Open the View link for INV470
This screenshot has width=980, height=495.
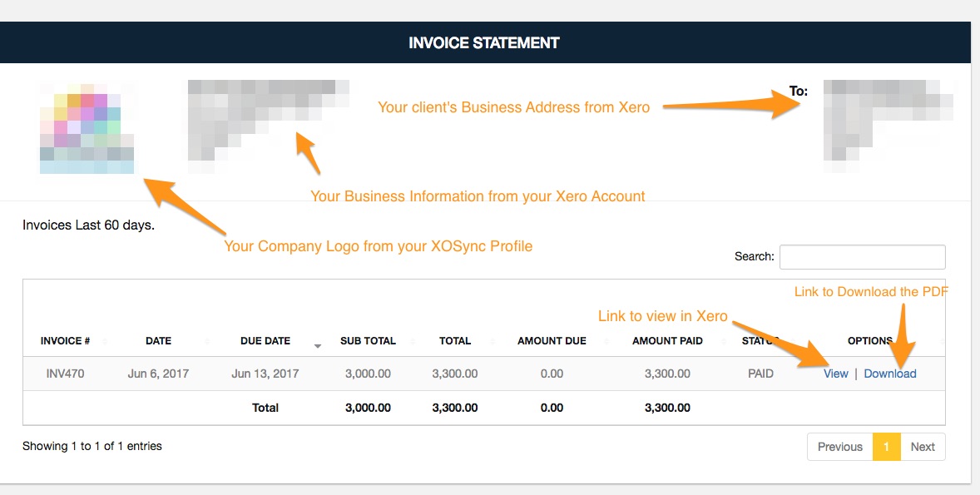point(835,374)
